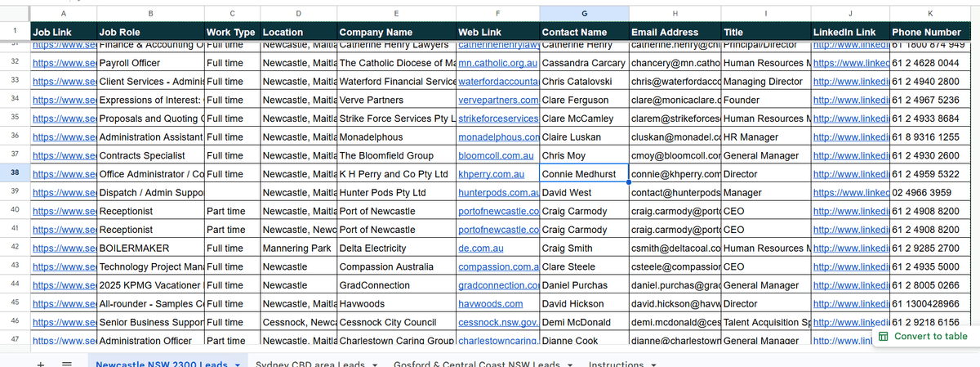Select row 38 header

tap(15, 173)
